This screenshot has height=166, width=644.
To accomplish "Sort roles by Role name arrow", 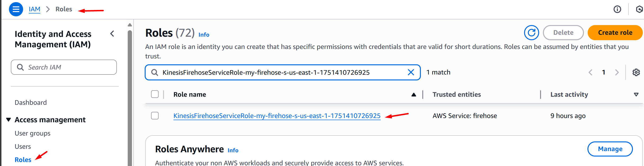I will 414,95.
